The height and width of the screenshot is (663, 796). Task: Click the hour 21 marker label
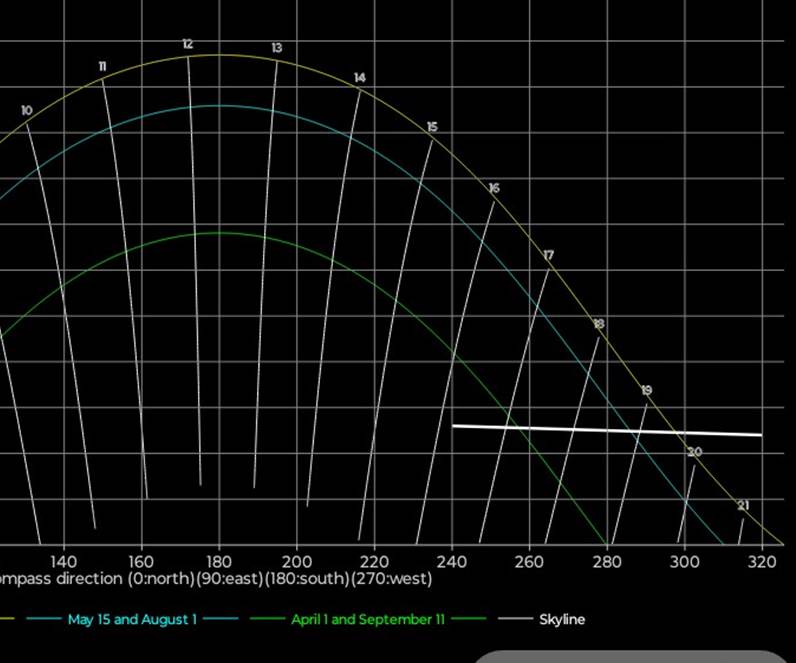[x=743, y=506]
